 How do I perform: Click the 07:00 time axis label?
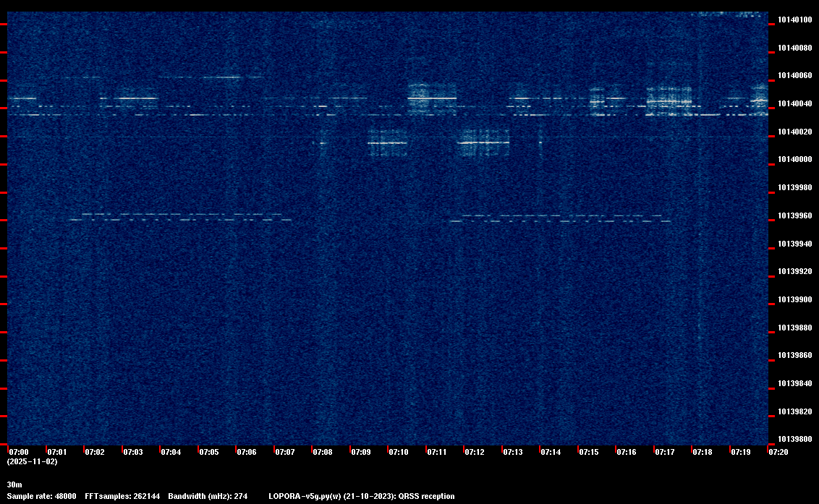click(19, 452)
